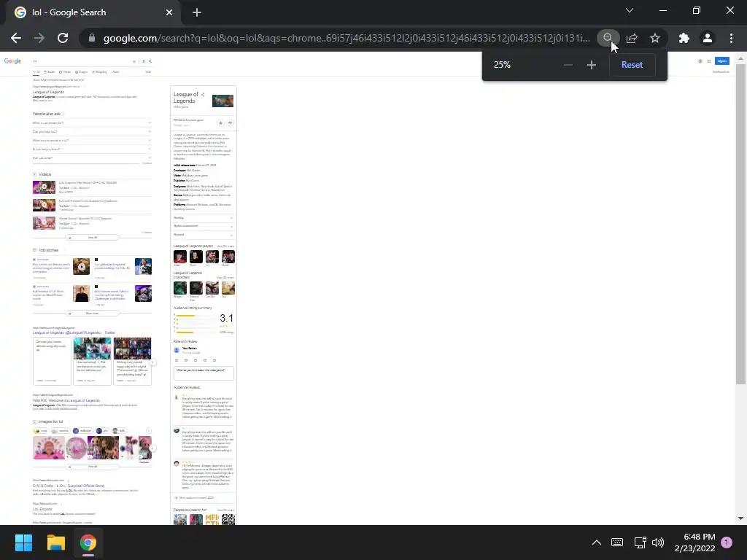The height and width of the screenshot is (560, 747).
Task: Submit search with the magnifier icon
Action: 150,61
